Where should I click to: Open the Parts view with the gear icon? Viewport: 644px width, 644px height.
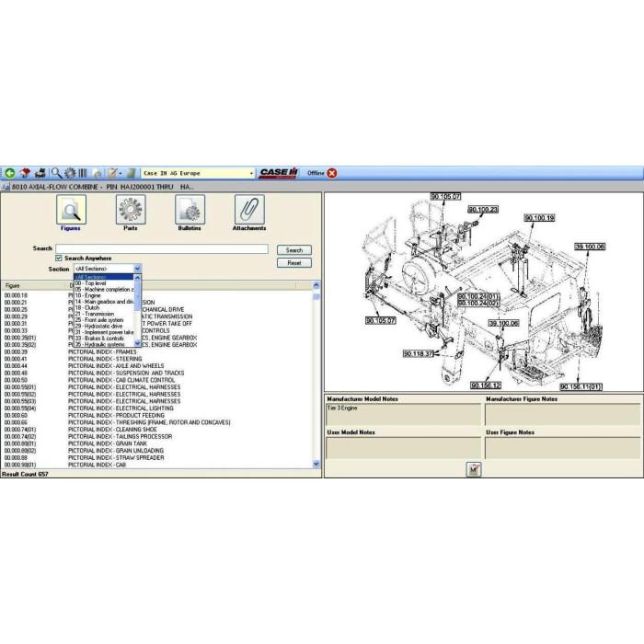tap(131, 210)
